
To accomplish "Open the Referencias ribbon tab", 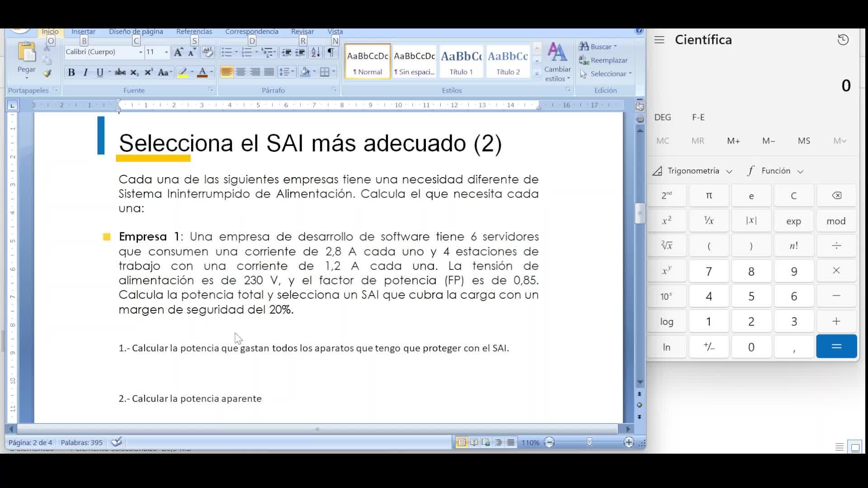I will [x=194, y=32].
